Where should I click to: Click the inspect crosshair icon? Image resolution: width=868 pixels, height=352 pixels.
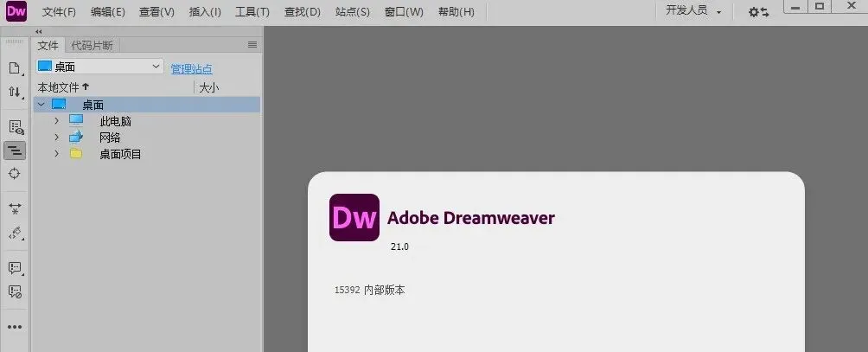point(15,173)
